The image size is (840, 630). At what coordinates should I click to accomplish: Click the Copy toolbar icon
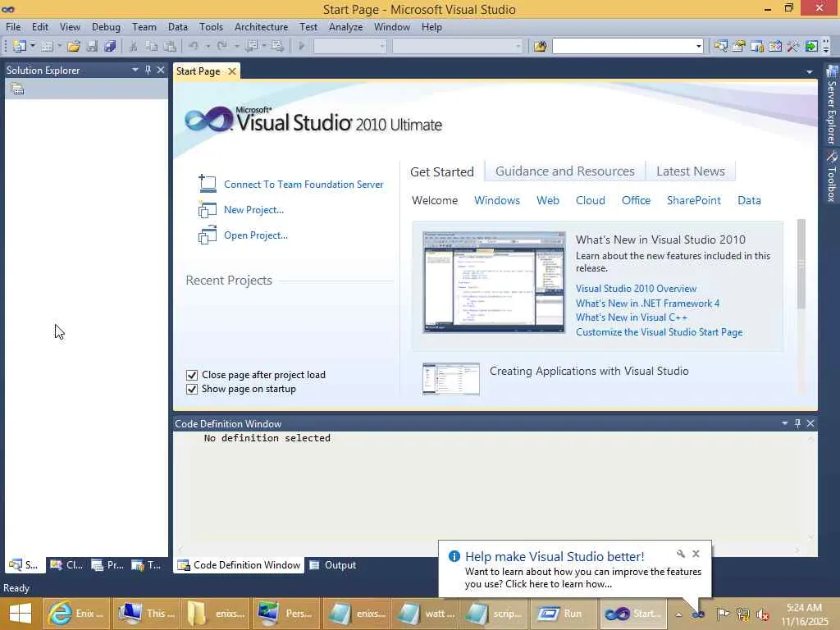pos(152,47)
